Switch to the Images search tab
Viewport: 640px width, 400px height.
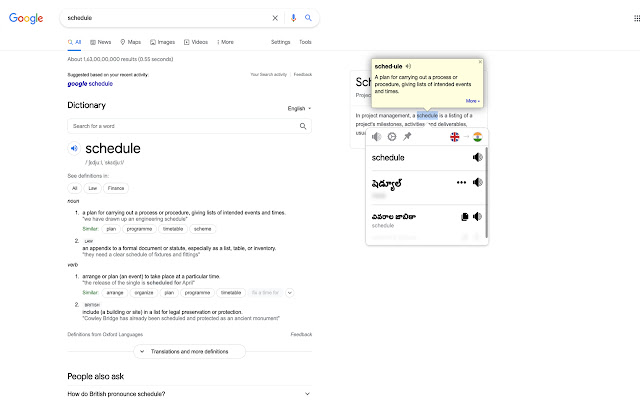(162, 42)
